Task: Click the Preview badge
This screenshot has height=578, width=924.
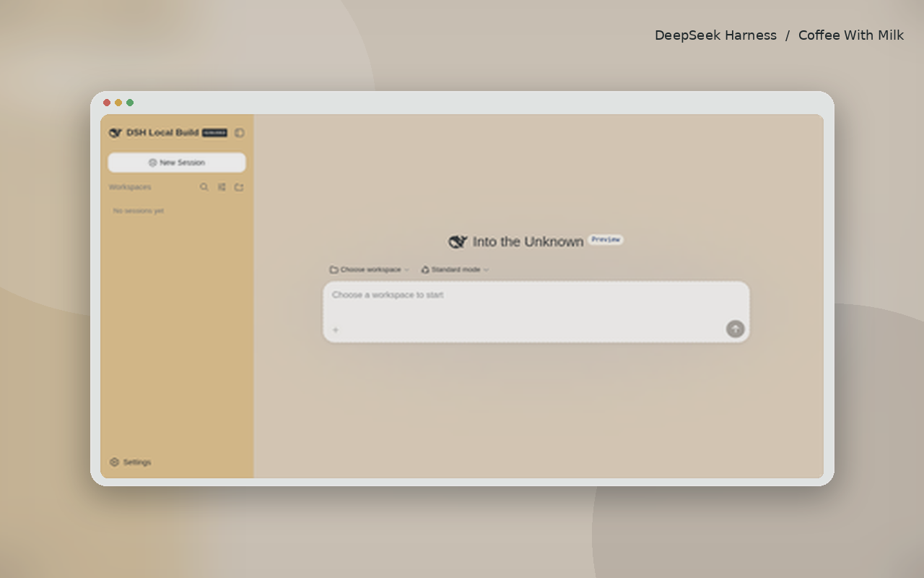Action: click(x=606, y=240)
